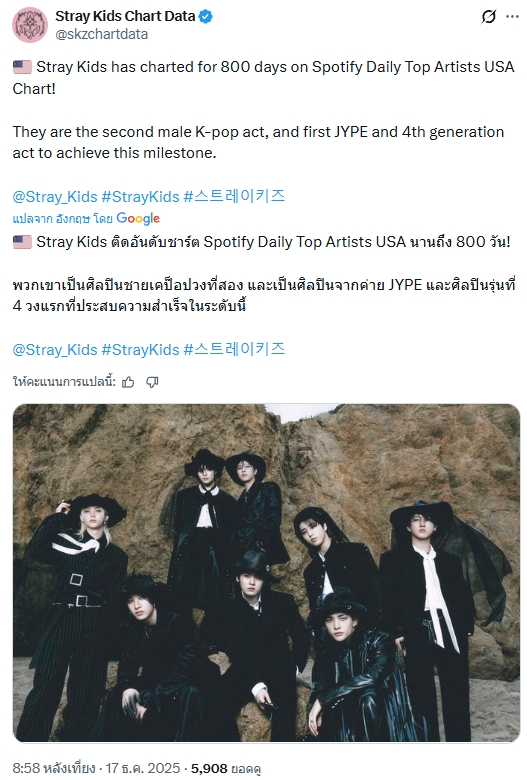527x780 pixels.
Task: Click the Google logo in translation credit
Action: (138, 218)
